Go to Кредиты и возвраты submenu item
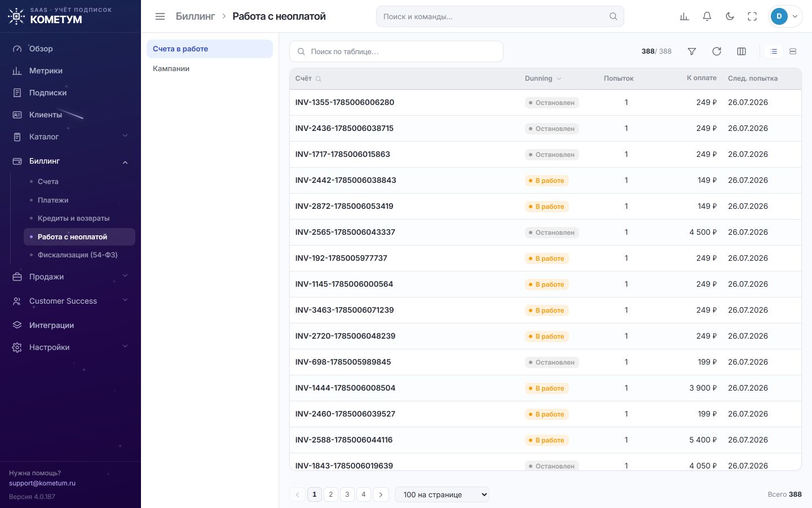Image resolution: width=812 pixels, height=508 pixels. (x=80, y=218)
